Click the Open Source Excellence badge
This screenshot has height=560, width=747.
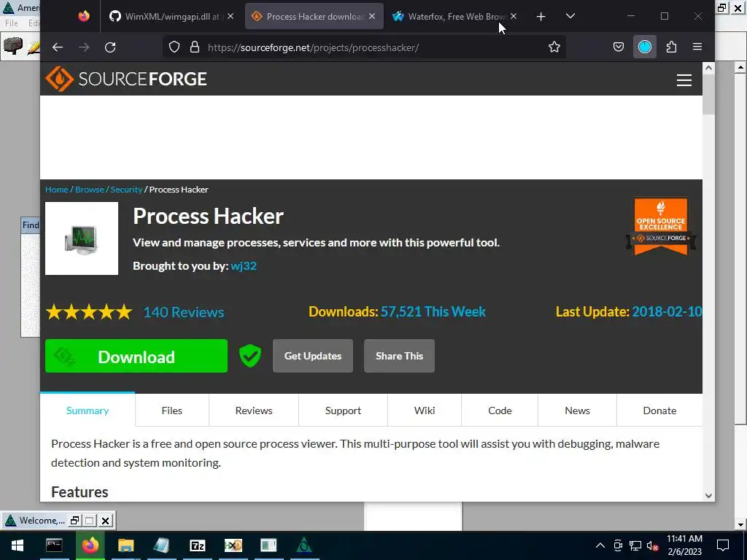click(x=661, y=227)
